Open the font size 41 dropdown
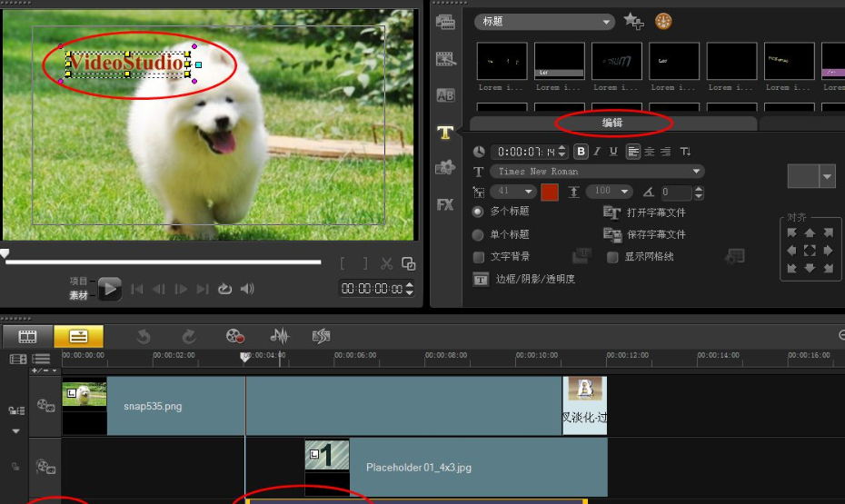The image size is (845, 504). 529,192
